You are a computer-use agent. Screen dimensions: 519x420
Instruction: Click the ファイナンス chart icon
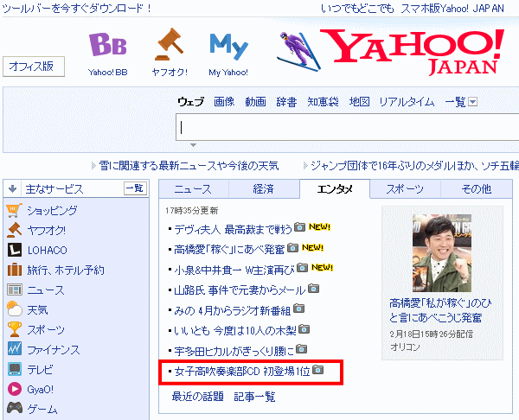(15, 349)
